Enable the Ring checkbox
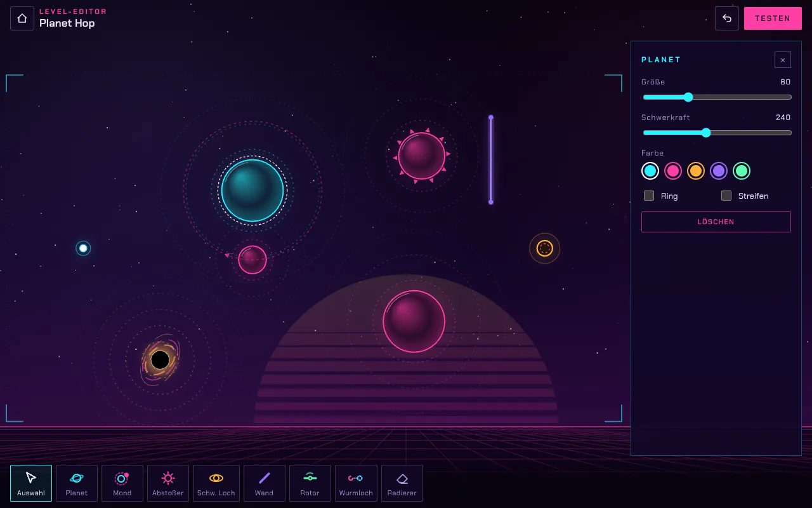Image resolution: width=812 pixels, height=508 pixels. pos(649,196)
